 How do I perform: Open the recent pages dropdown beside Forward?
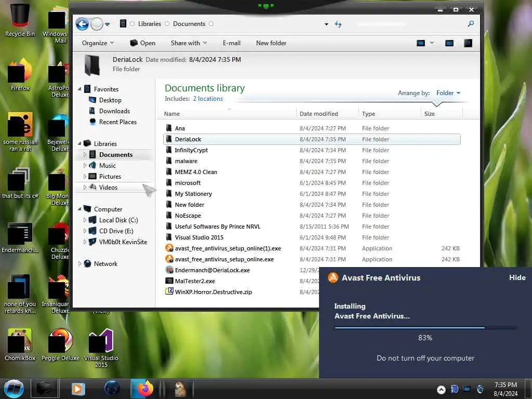point(107,24)
